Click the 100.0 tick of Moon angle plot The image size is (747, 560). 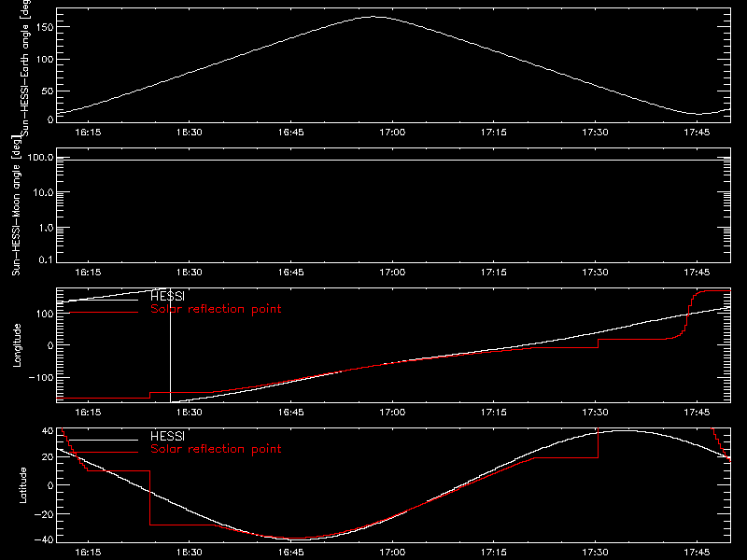(40, 157)
